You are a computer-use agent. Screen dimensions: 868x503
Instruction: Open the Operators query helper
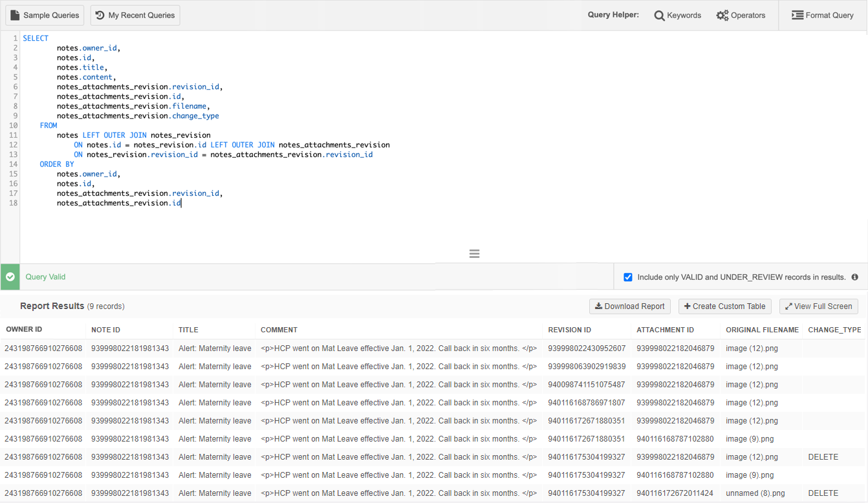pos(741,16)
